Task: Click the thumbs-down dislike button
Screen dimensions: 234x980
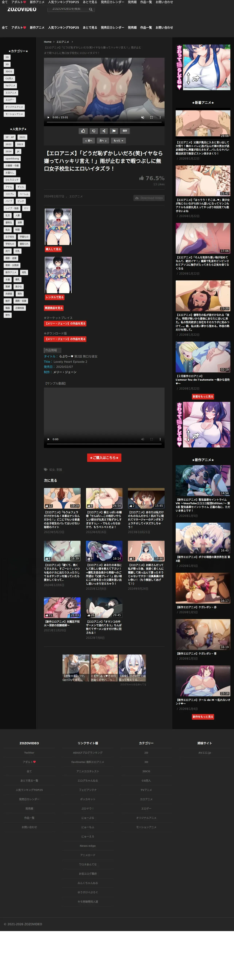Action: (x=93, y=131)
